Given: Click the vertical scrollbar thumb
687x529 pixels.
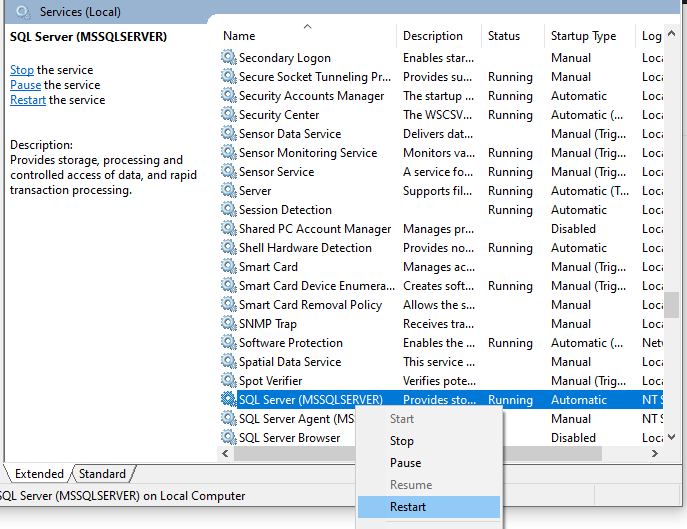Looking at the screenshot, I should [671, 305].
